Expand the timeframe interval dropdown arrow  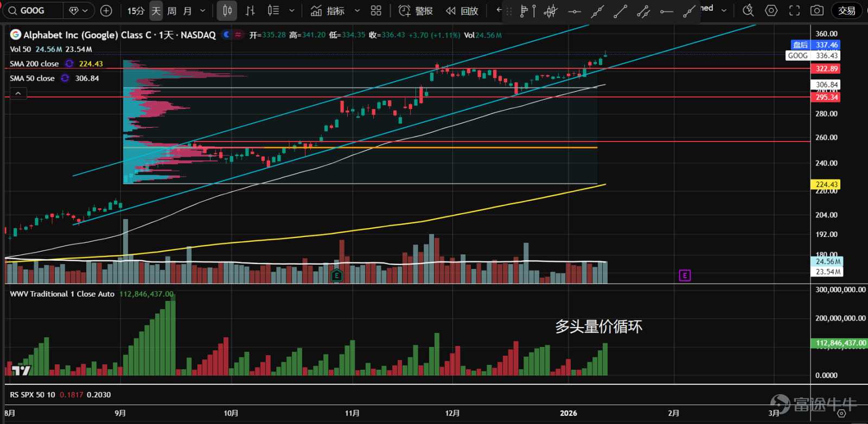[203, 10]
